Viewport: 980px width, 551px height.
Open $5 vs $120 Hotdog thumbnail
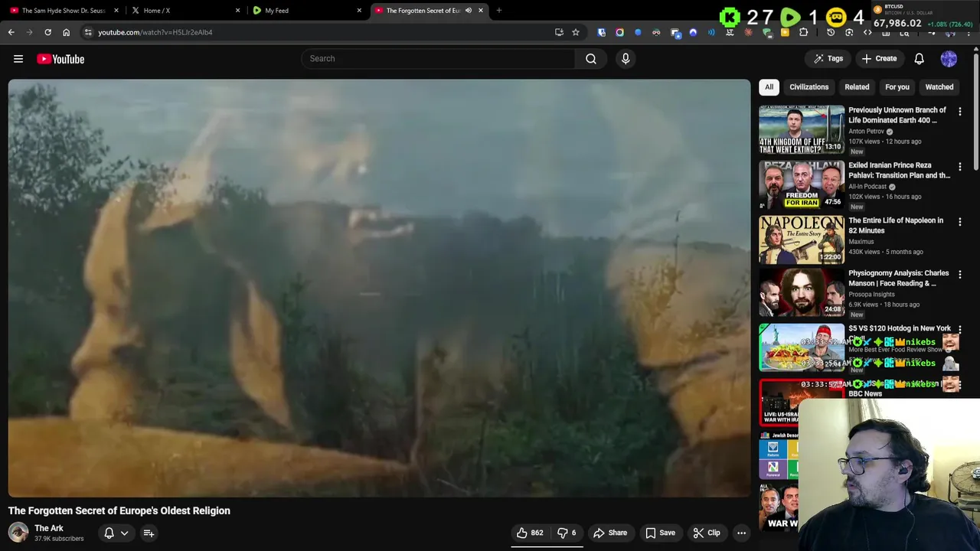[802, 347]
